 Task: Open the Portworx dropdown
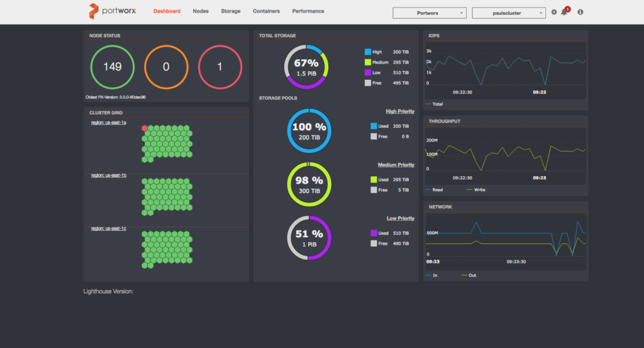[x=430, y=13]
